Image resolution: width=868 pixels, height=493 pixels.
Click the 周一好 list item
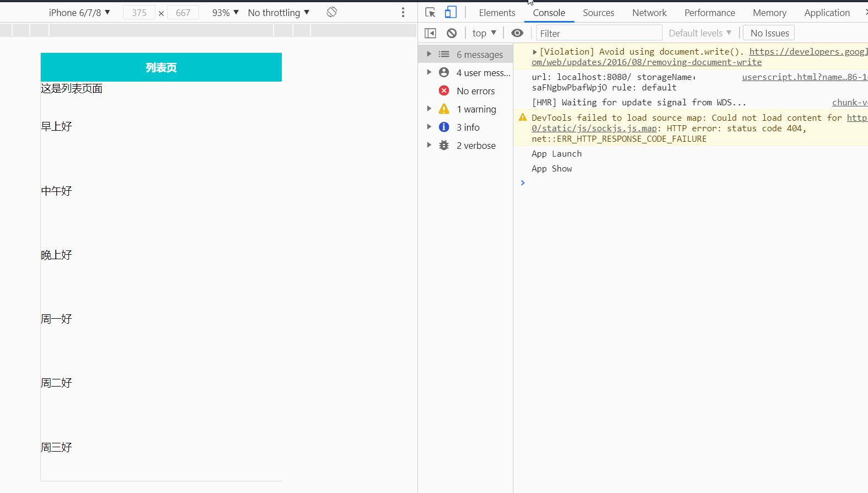click(56, 319)
